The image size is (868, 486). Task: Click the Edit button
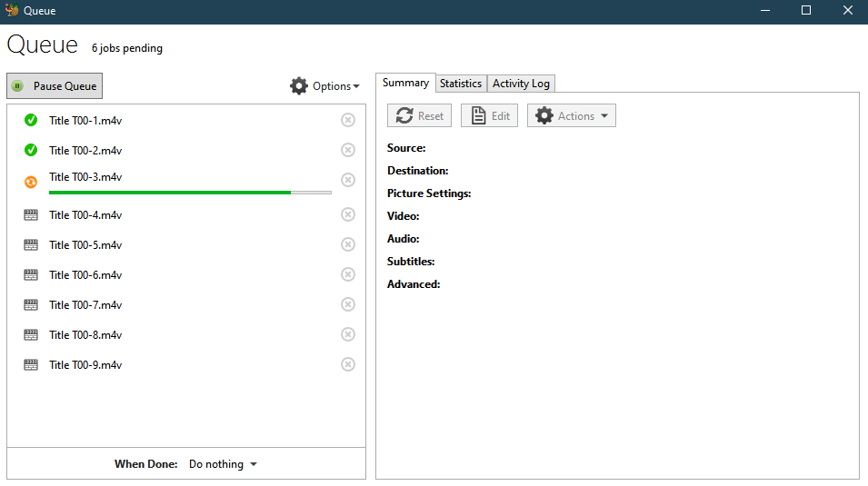pos(489,115)
